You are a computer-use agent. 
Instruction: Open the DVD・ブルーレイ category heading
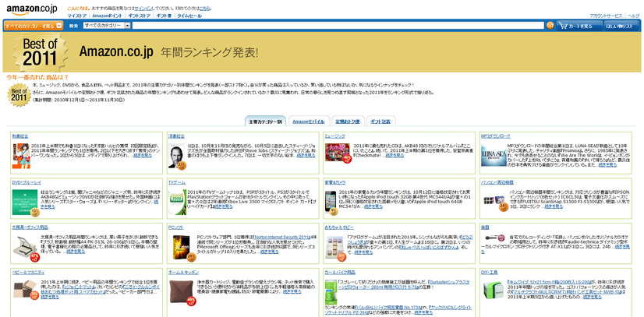[27, 181]
